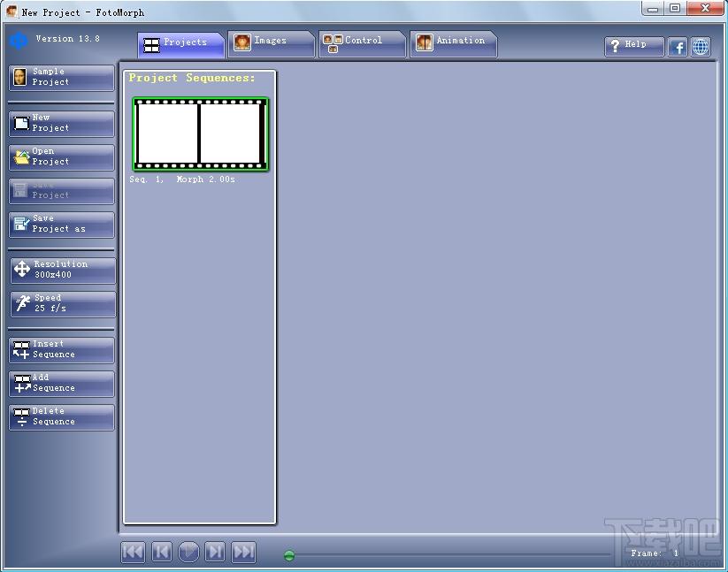The height and width of the screenshot is (572, 728).
Task: Jump to first frame playback button
Action: click(x=133, y=552)
